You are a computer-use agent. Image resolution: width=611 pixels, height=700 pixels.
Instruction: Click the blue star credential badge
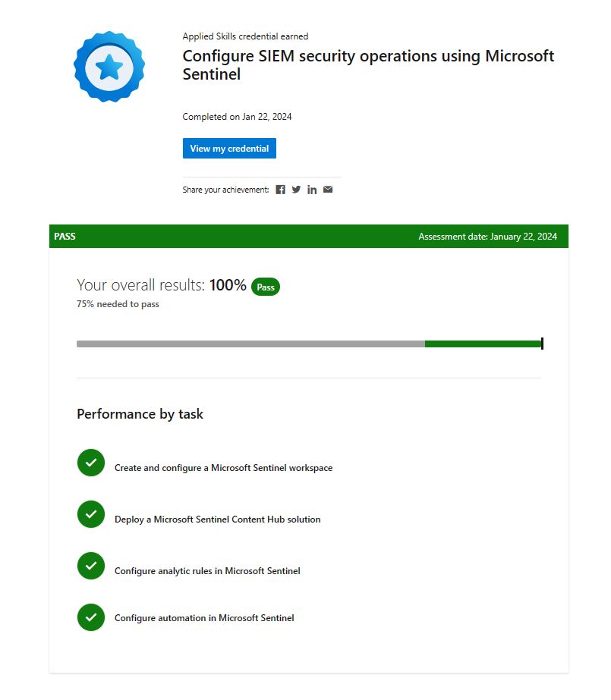109,67
